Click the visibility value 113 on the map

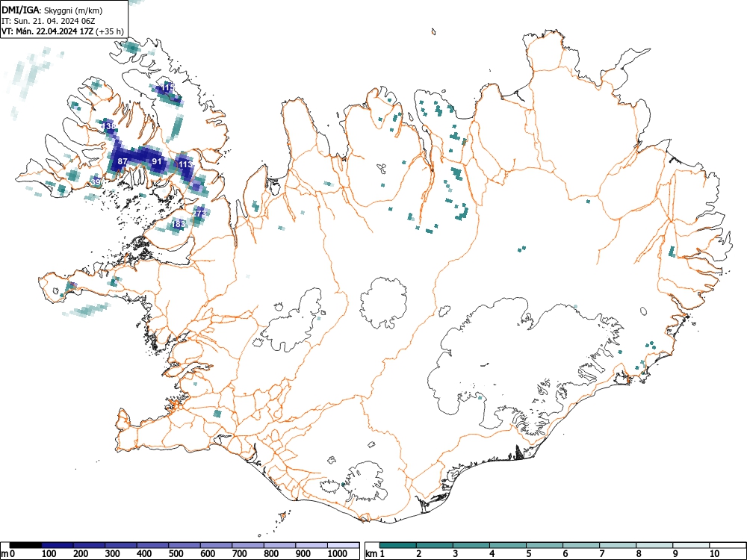coord(185,164)
